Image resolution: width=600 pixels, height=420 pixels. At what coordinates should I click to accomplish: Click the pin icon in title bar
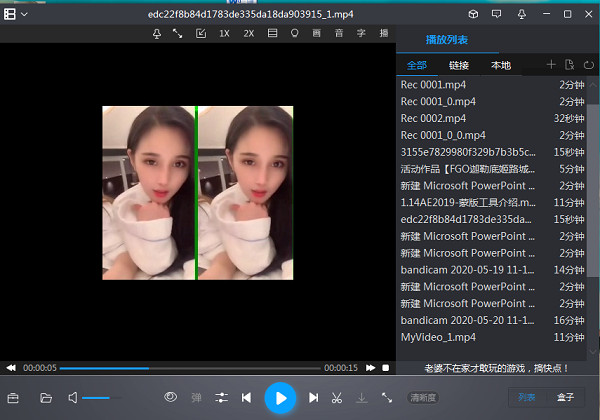(x=522, y=15)
